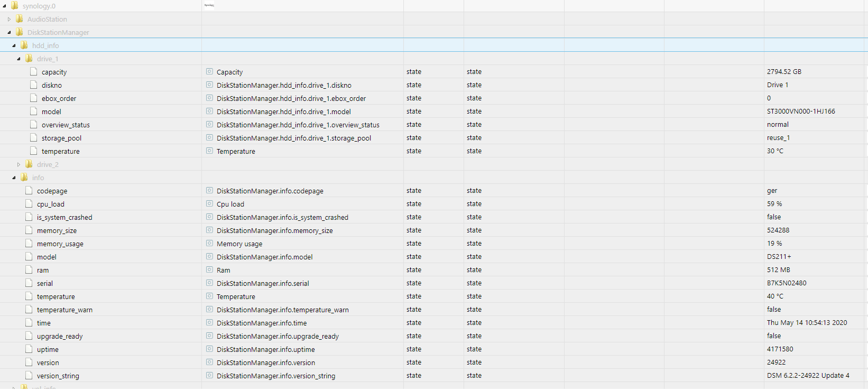The image size is (868, 391).
Task: Click the ST3000VN000-1HJ166 model value
Action: click(x=801, y=111)
